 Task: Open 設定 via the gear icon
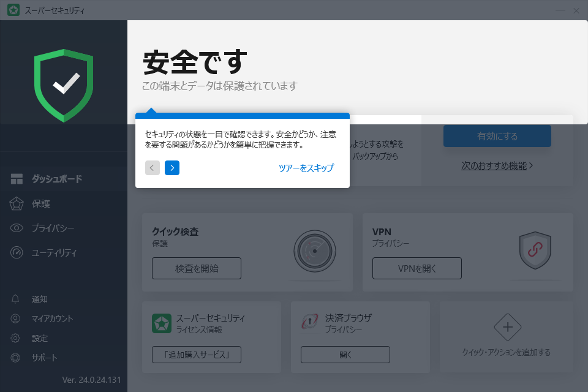pos(17,338)
